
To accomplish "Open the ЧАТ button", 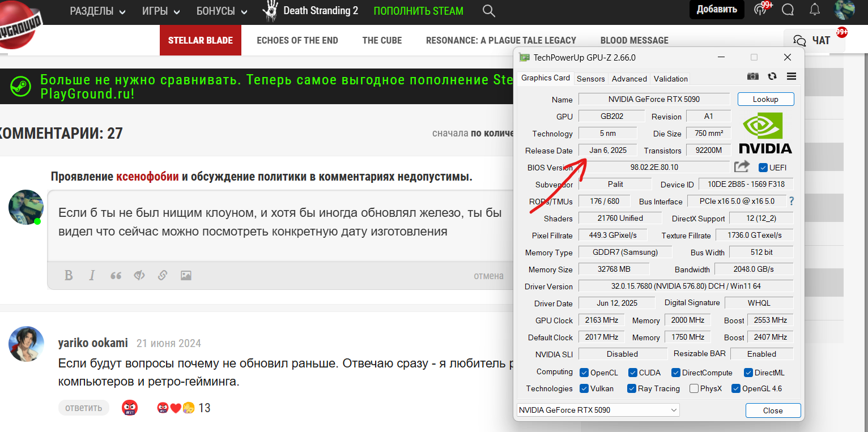I will tap(814, 40).
